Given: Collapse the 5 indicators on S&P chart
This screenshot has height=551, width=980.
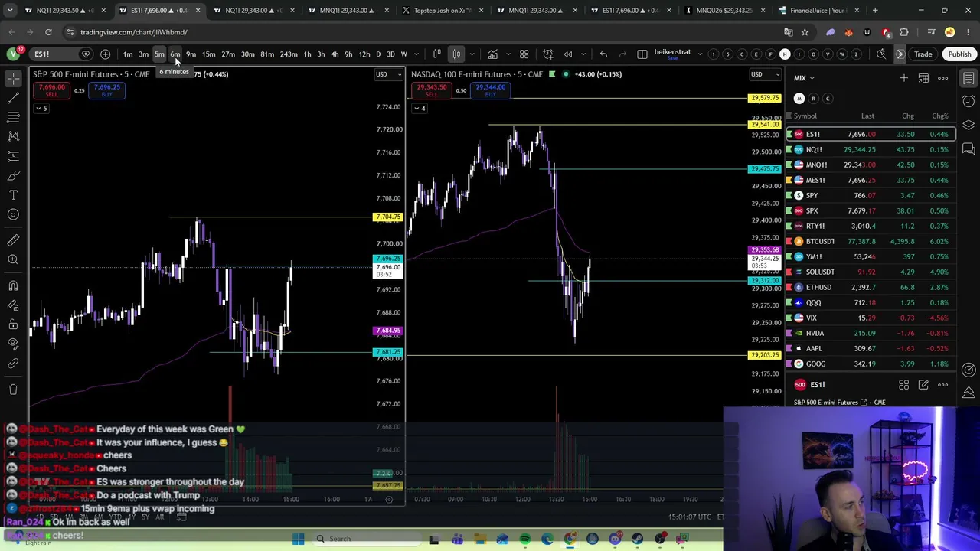Looking at the screenshot, I should coord(41,109).
